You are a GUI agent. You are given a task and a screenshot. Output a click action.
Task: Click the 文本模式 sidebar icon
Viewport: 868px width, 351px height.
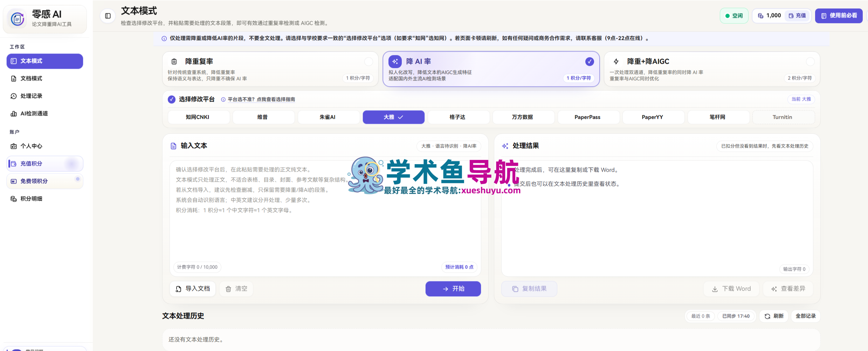(14, 61)
